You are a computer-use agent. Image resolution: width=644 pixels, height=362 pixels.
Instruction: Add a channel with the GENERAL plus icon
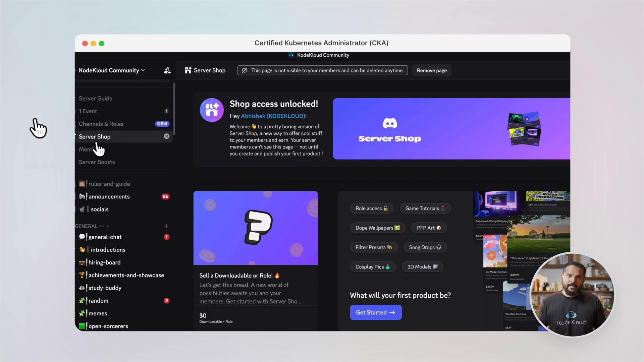(x=167, y=226)
